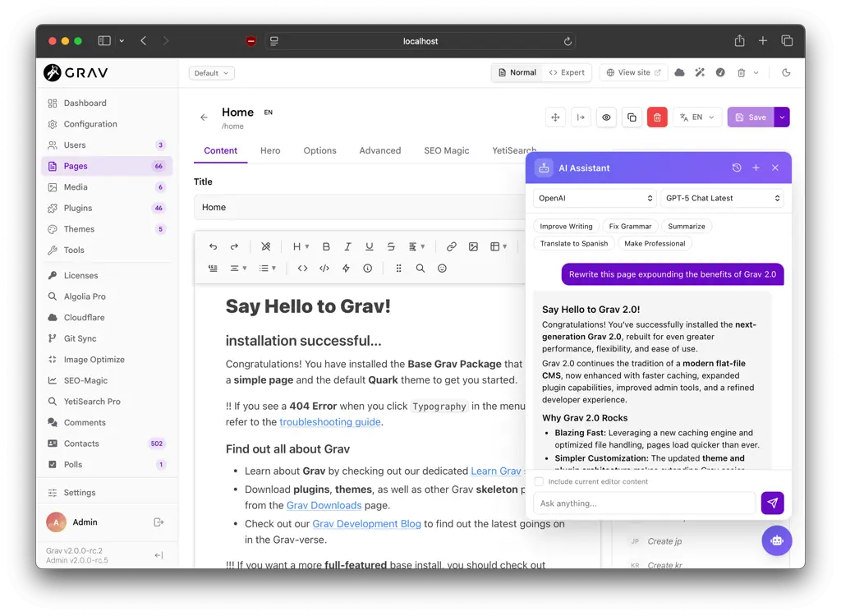Toggle bold formatting
Screen dimensions: 841x616
(x=326, y=247)
